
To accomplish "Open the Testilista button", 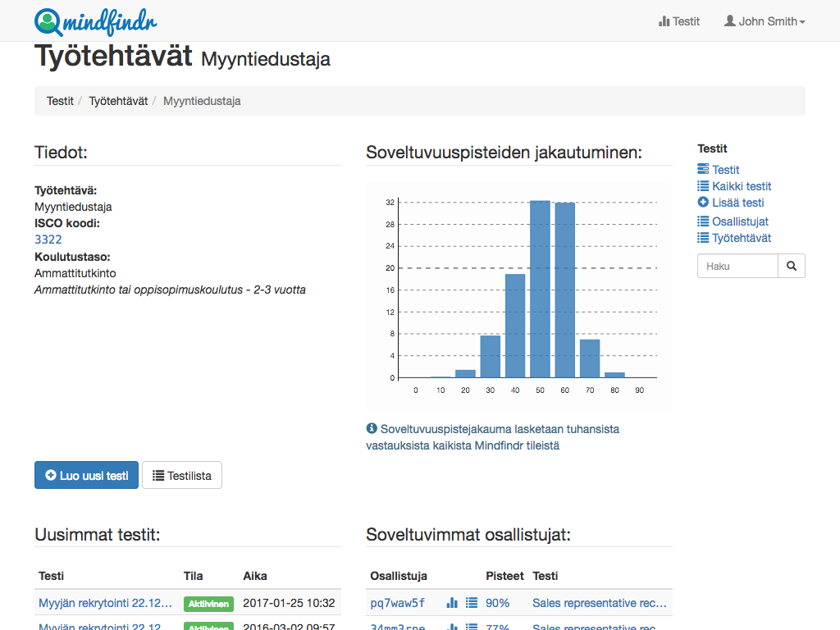I will [x=182, y=475].
